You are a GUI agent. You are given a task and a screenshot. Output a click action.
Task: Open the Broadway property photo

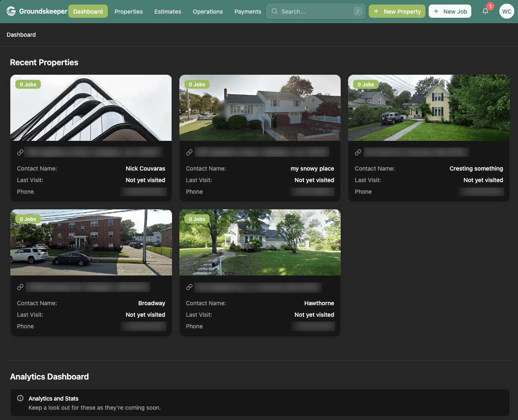[x=91, y=242]
